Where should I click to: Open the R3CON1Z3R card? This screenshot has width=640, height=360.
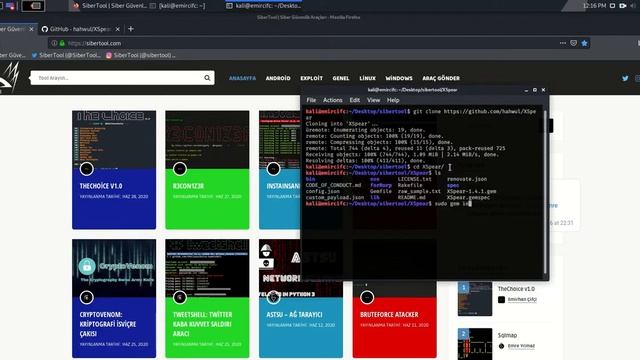tap(207, 170)
